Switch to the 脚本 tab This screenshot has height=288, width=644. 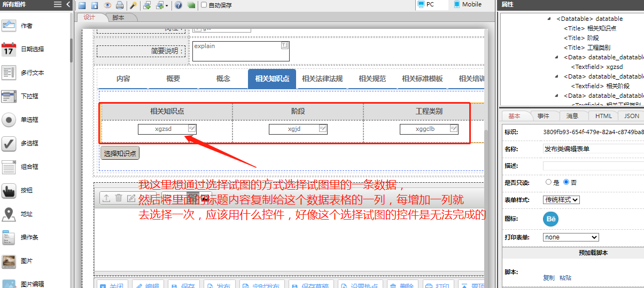coord(119,18)
